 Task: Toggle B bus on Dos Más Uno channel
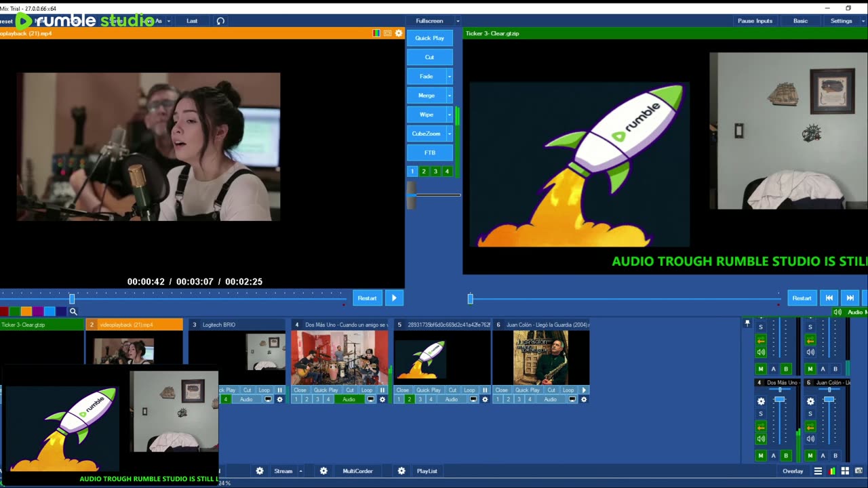[786, 455]
